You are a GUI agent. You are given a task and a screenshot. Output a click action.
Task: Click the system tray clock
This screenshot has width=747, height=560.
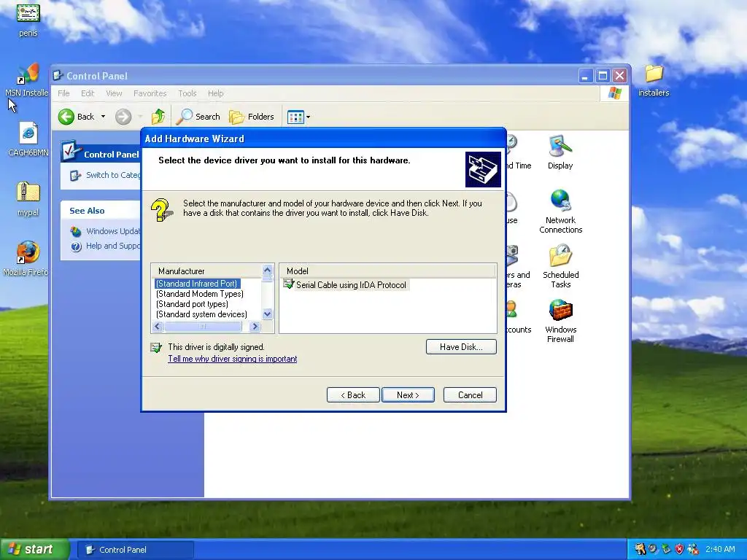(x=720, y=549)
